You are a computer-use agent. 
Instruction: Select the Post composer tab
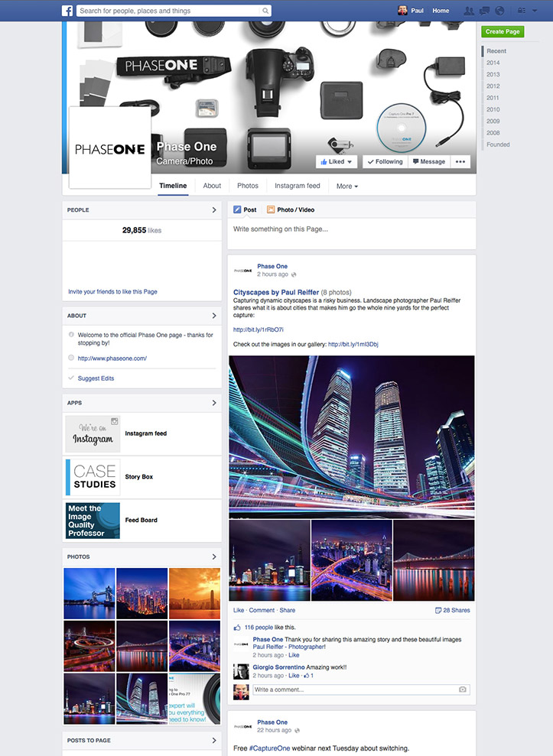[x=245, y=209]
